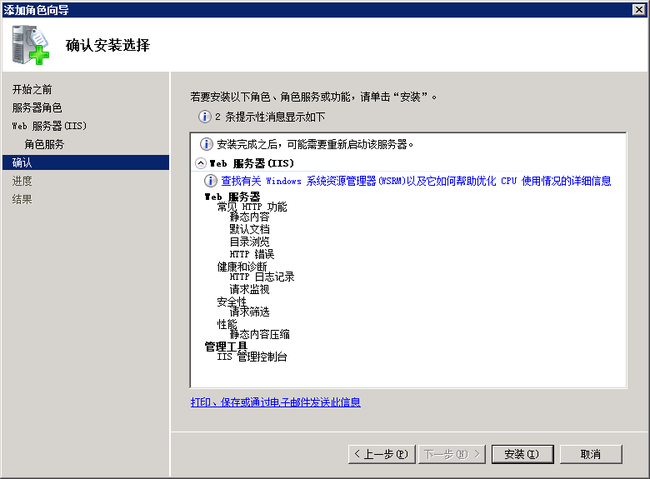Click the 2 条提示性消息显示如下 text
This screenshot has height=479, width=650.
[x=269, y=117]
